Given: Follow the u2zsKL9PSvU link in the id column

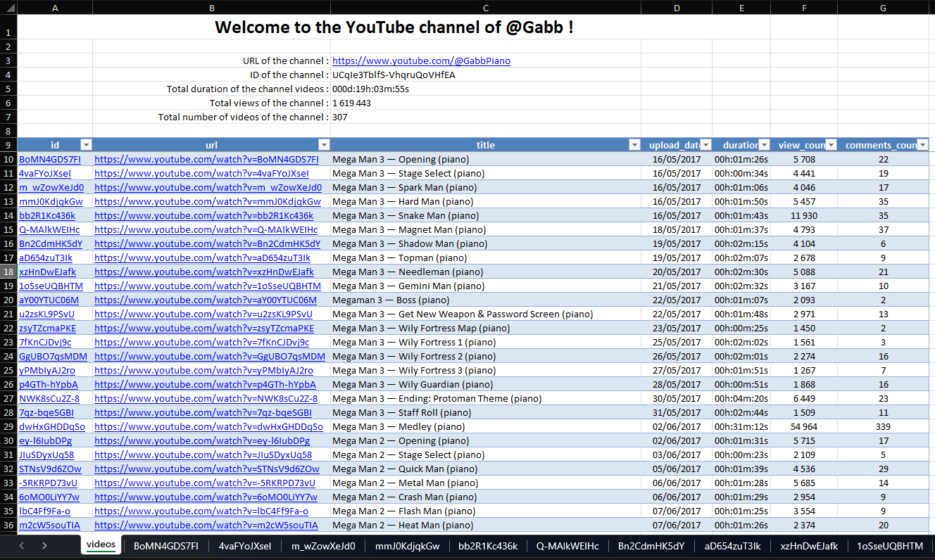Looking at the screenshot, I should [x=46, y=314].
